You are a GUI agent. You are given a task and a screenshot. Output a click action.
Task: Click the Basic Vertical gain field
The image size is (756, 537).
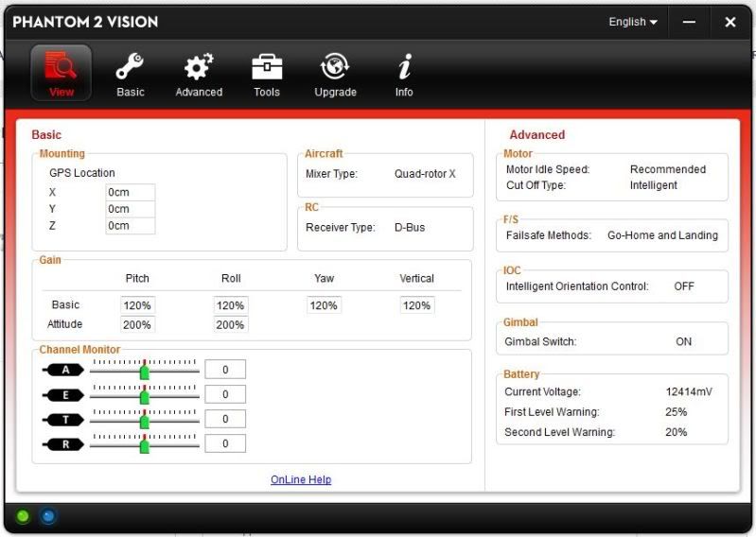click(x=416, y=305)
